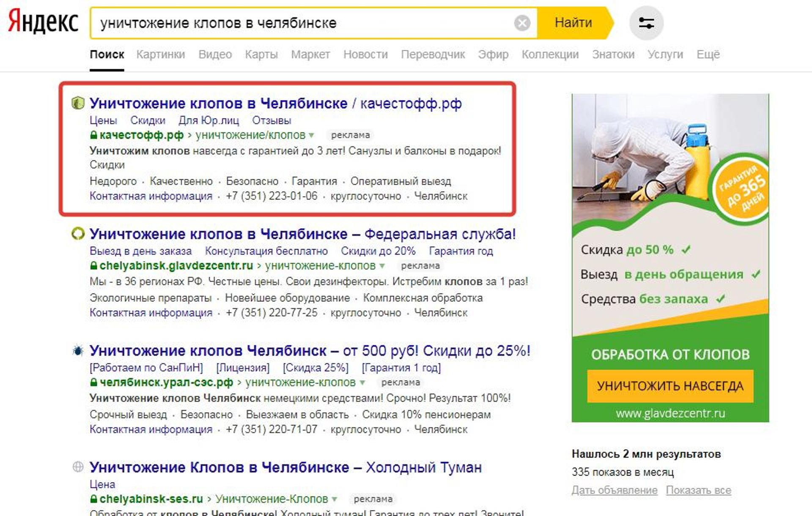
Task: Click the УНИЧТОЖИТЬ НАВСЕГДА banner button
Action: 670,386
